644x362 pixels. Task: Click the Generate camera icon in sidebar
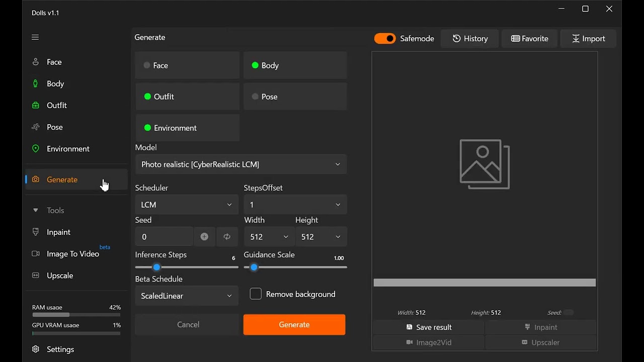pyautogui.click(x=36, y=179)
